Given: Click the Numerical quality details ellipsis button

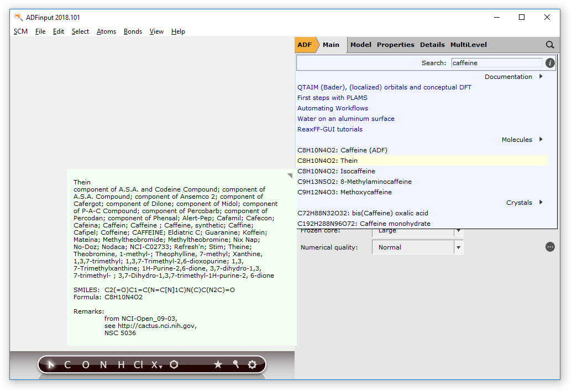Looking at the screenshot, I should pos(550,247).
